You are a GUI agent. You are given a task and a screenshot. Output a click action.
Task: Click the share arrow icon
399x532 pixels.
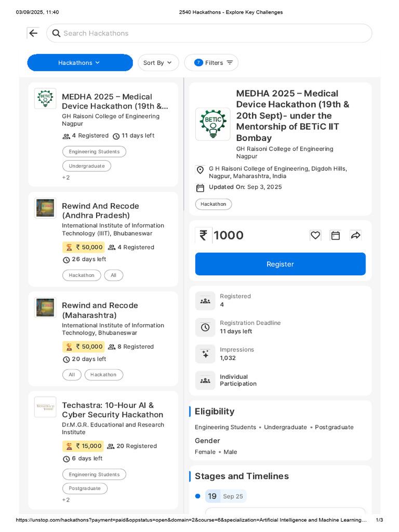(x=355, y=235)
